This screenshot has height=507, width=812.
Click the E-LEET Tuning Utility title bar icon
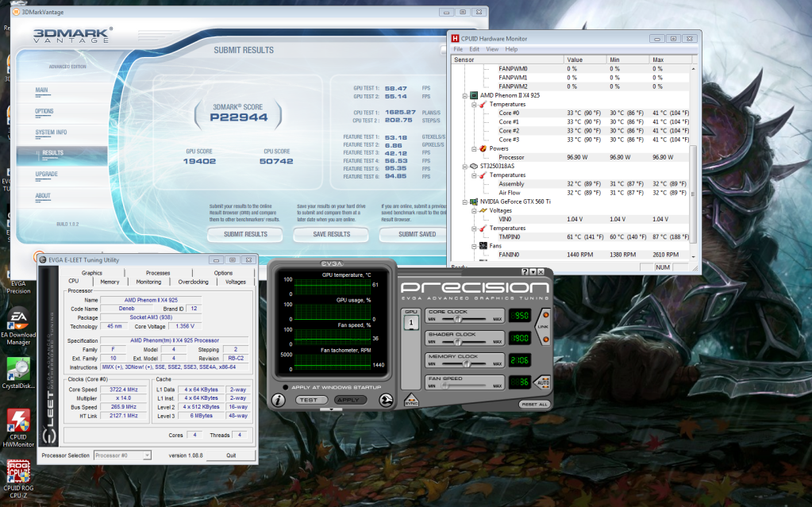pyautogui.click(x=43, y=260)
